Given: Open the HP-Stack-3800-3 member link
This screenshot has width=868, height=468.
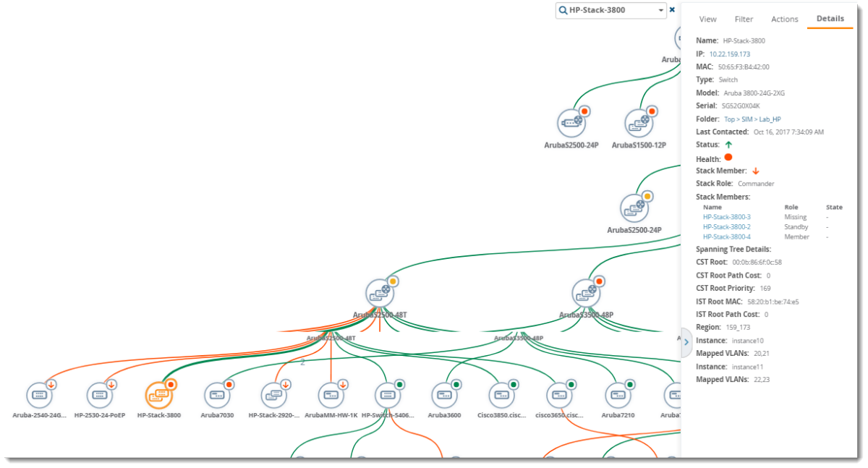Looking at the screenshot, I should pyautogui.click(x=726, y=217).
